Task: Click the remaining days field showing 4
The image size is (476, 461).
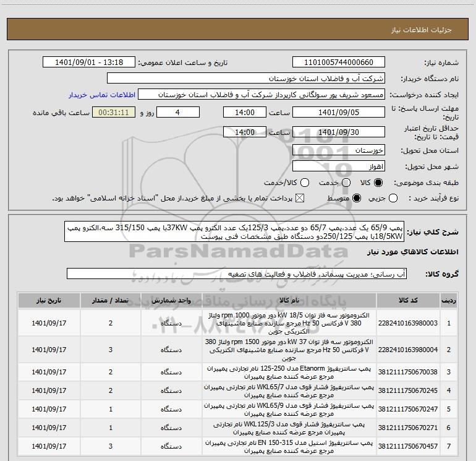Action: (178, 113)
